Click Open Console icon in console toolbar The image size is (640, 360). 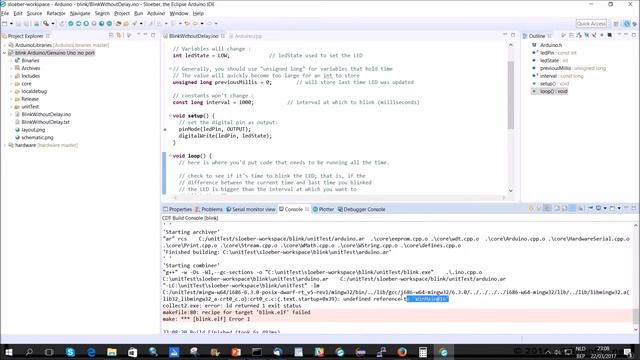click(x=612, y=209)
